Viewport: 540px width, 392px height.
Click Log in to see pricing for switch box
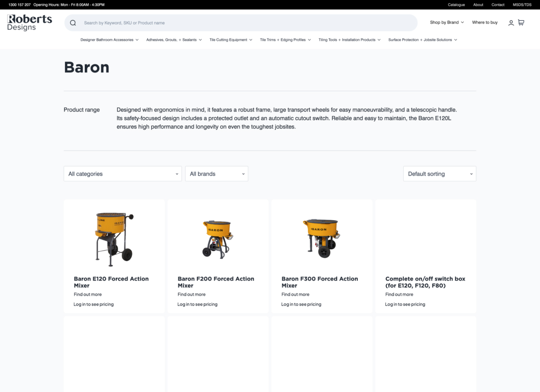pos(405,304)
